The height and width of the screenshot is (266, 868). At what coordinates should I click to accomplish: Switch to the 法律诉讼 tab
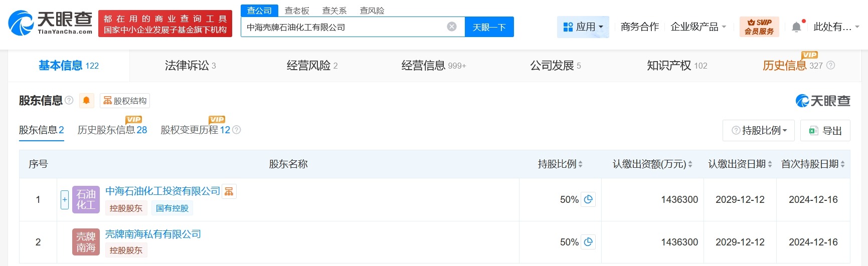click(x=190, y=66)
